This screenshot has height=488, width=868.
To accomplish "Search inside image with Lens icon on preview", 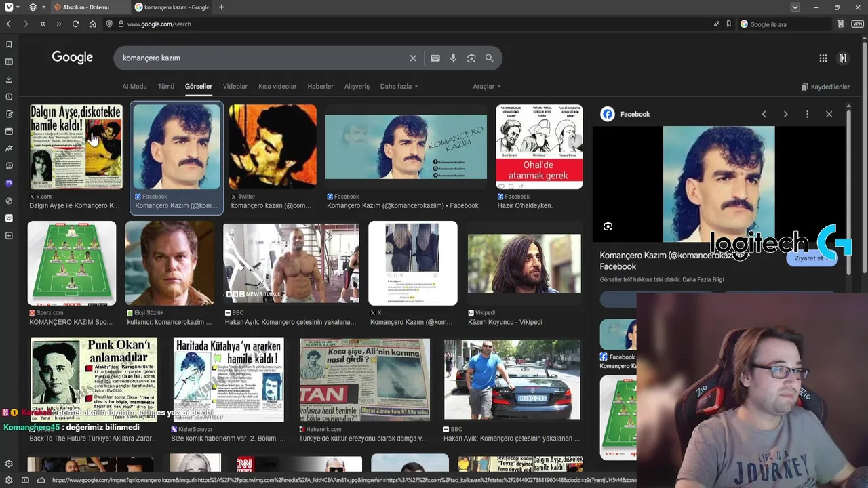I will pyautogui.click(x=608, y=226).
